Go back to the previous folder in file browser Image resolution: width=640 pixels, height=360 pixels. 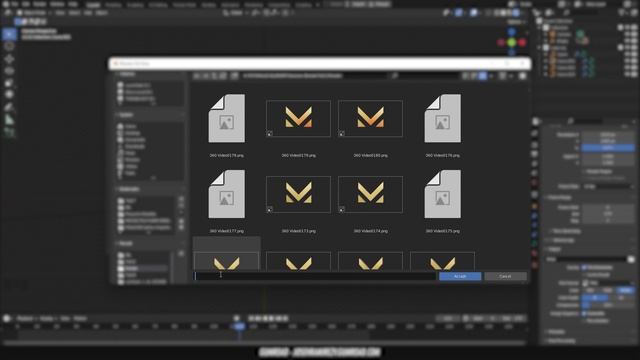[197, 76]
